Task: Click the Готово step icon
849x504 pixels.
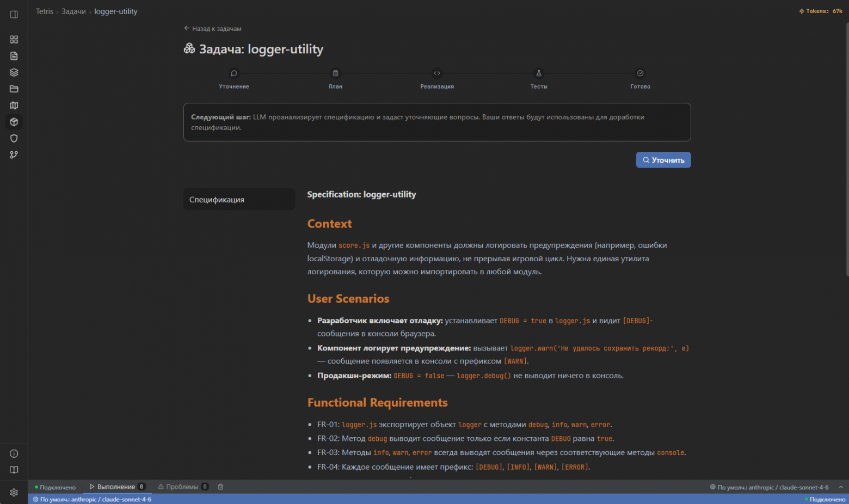Action: (x=641, y=73)
